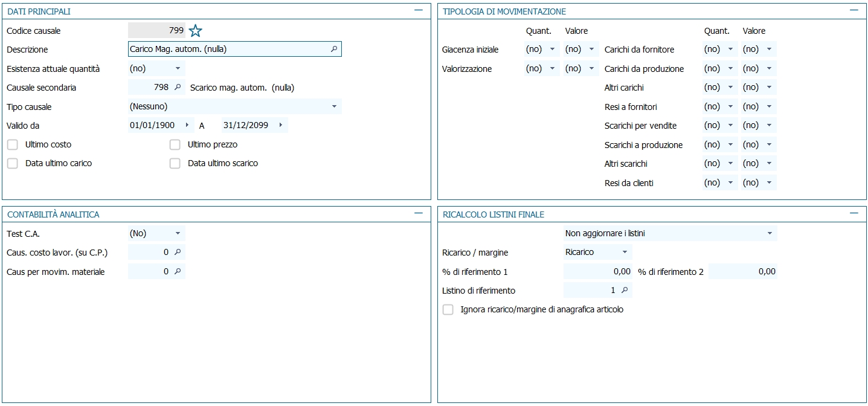Open the search lens in Descrizione field
This screenshot has width=868, height=406.
pyautogui.click(x=334, y=50)
